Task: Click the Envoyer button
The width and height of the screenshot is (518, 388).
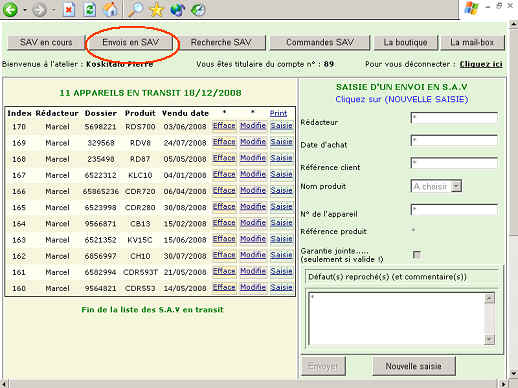Action: point(323,366)
